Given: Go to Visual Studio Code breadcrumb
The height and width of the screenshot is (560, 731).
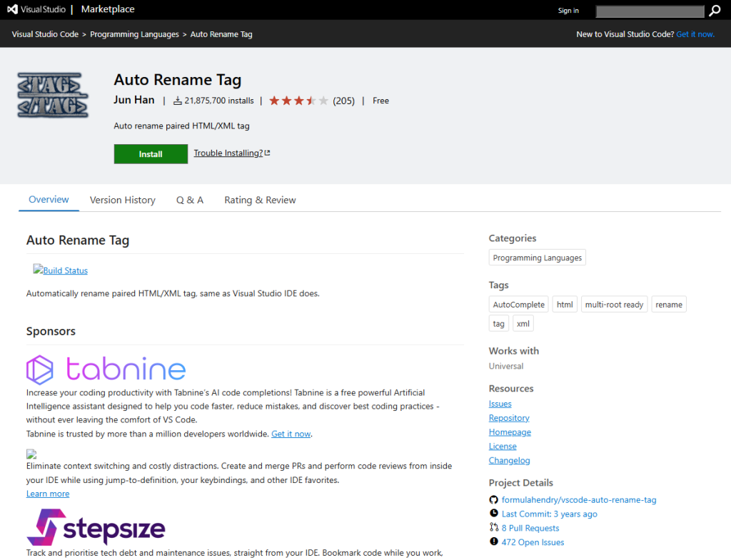Looking at the screenshot, I should click(45, 34).
